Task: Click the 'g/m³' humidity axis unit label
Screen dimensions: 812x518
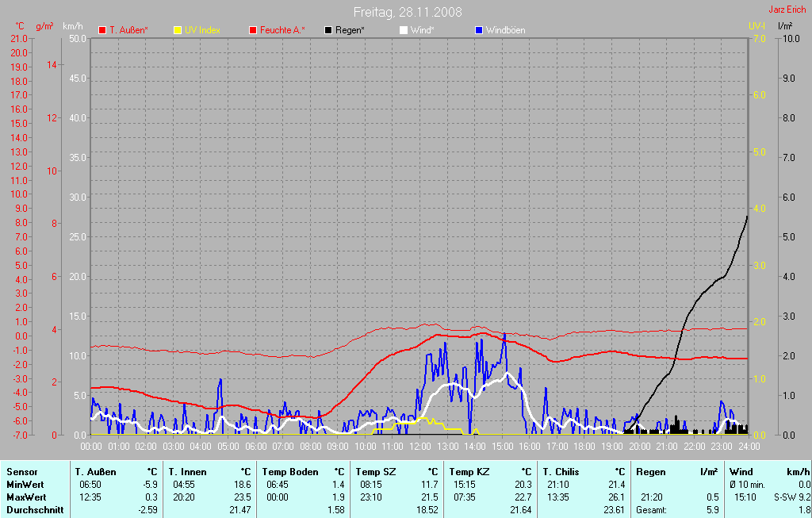Action: coord(44,26)
